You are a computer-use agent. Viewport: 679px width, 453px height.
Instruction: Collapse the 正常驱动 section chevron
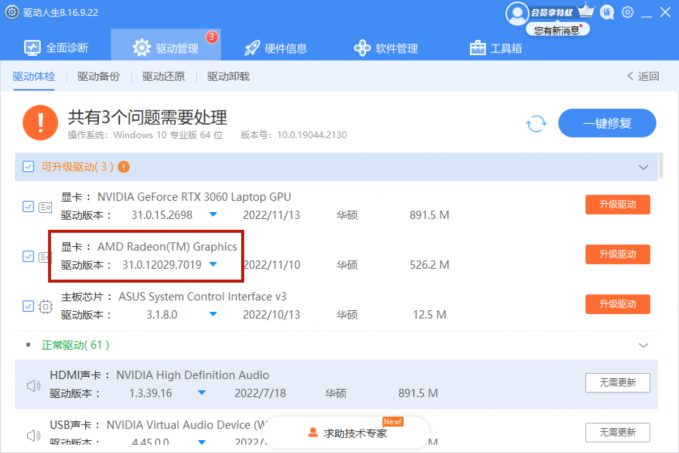(643, 345)
